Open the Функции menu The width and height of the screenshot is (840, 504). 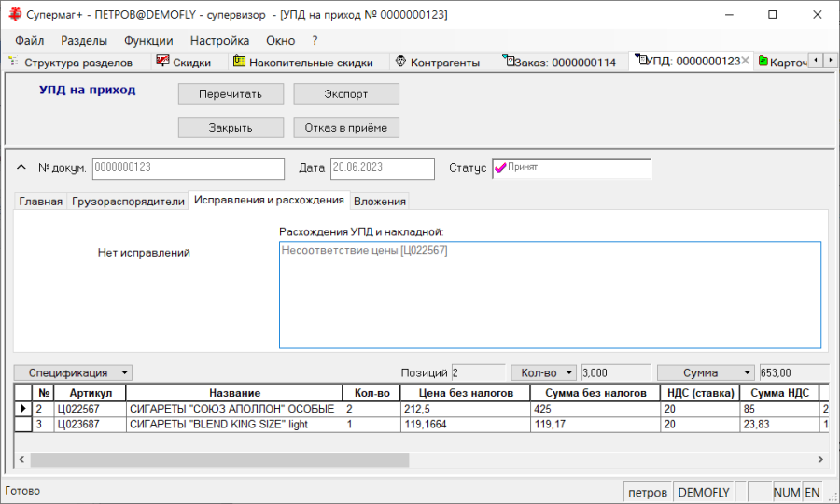click(147, 40)
